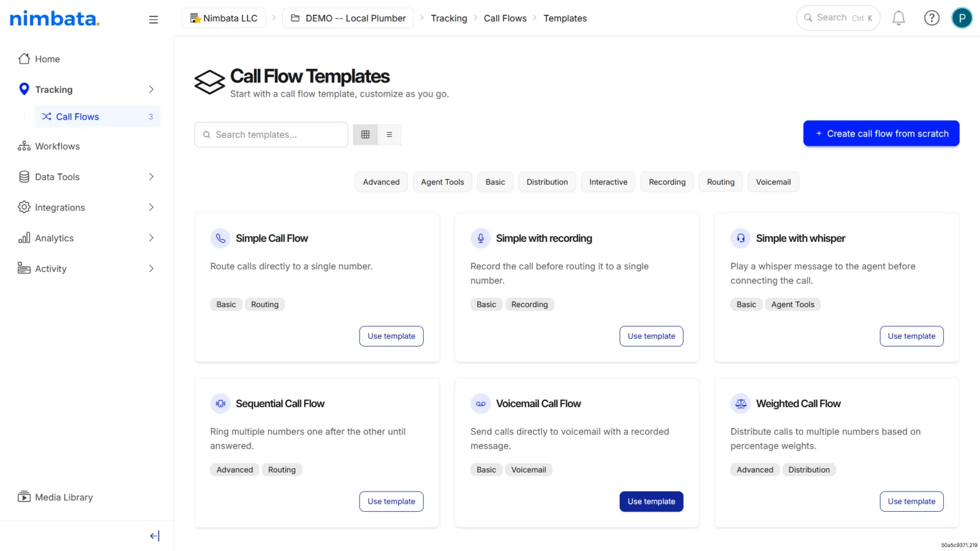
Task: Expand the Data Tools chevron
Action: 151,177
